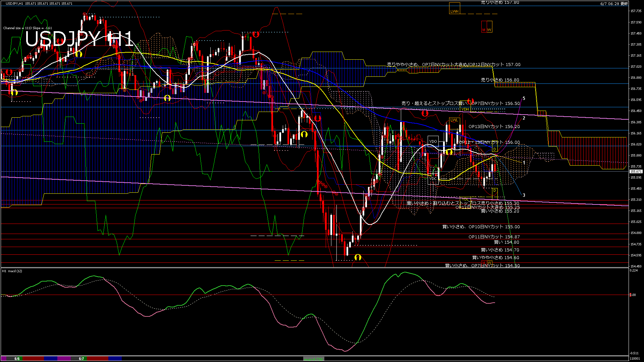This screenshot has width=644, height=362.
Task: Click forecast path number 1
Action: tap(524, 162)
